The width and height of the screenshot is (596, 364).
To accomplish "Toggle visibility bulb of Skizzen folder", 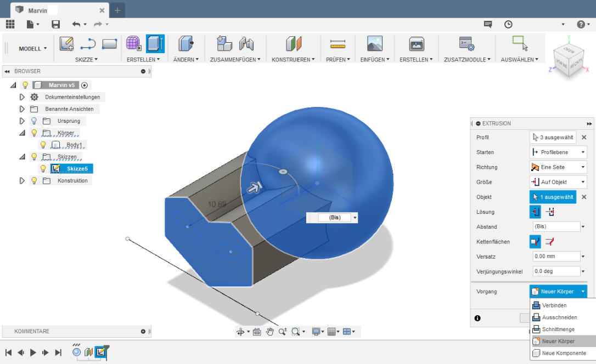I will coord(34,157).
